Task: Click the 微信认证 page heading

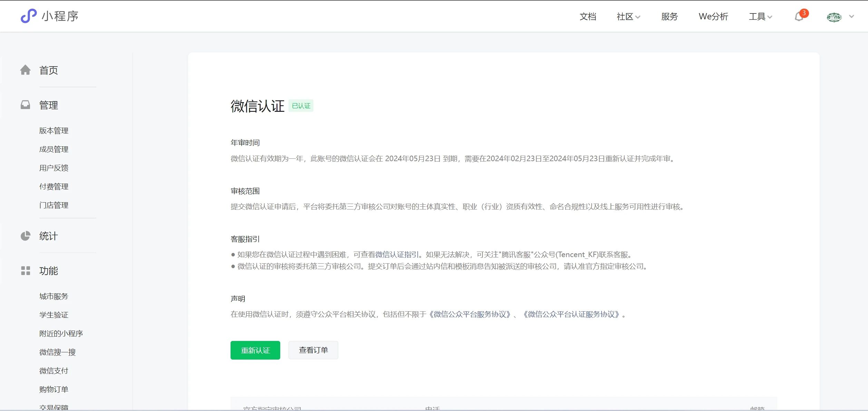Action: pos(257,106)
